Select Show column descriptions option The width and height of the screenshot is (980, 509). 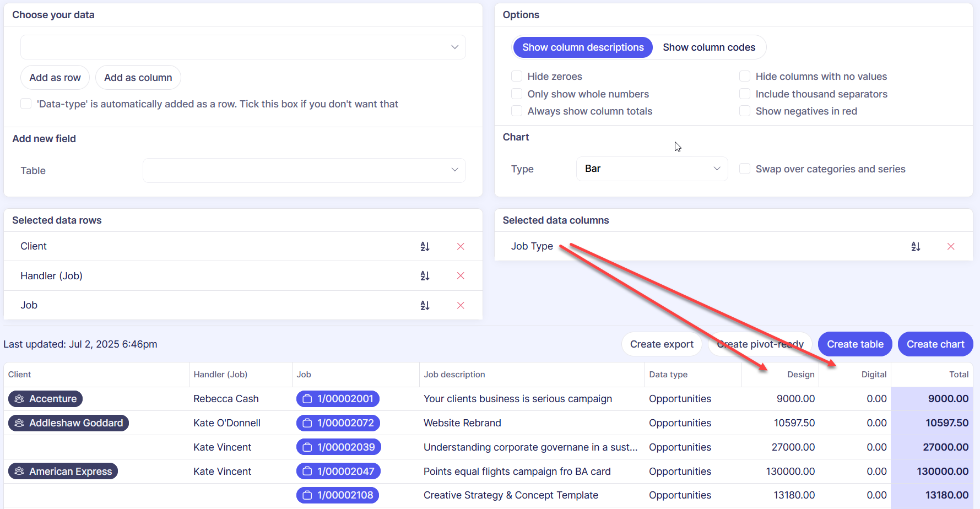(x=583, y=47)
